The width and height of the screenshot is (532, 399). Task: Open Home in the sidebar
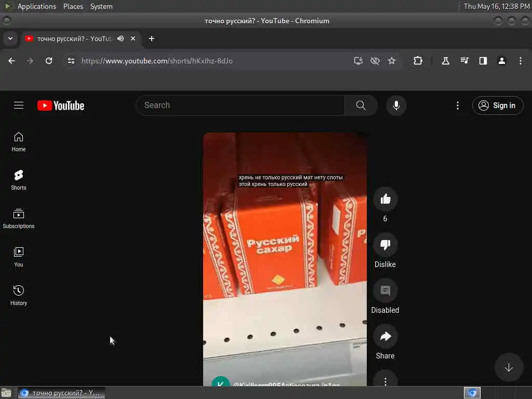[19, 142]
